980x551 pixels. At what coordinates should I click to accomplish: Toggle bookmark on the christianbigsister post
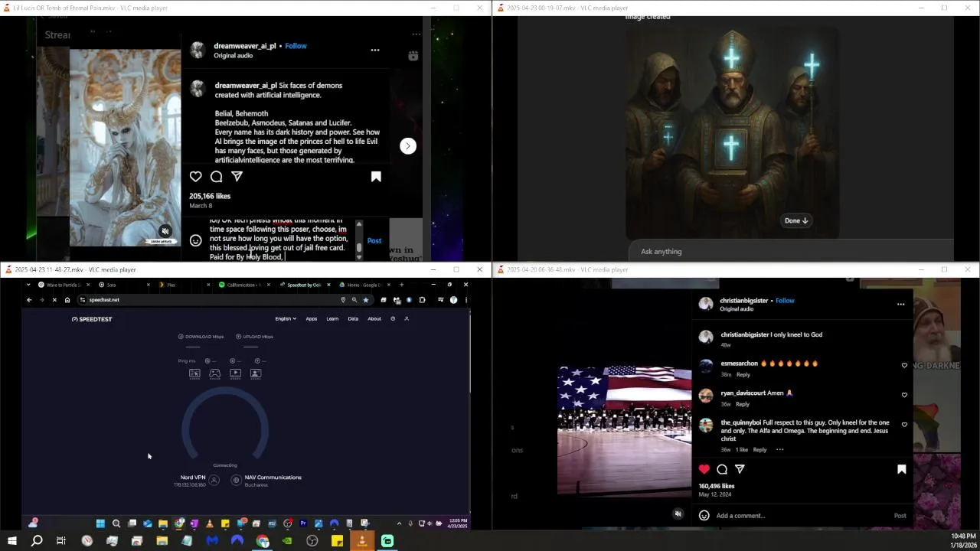coord(901,469)
